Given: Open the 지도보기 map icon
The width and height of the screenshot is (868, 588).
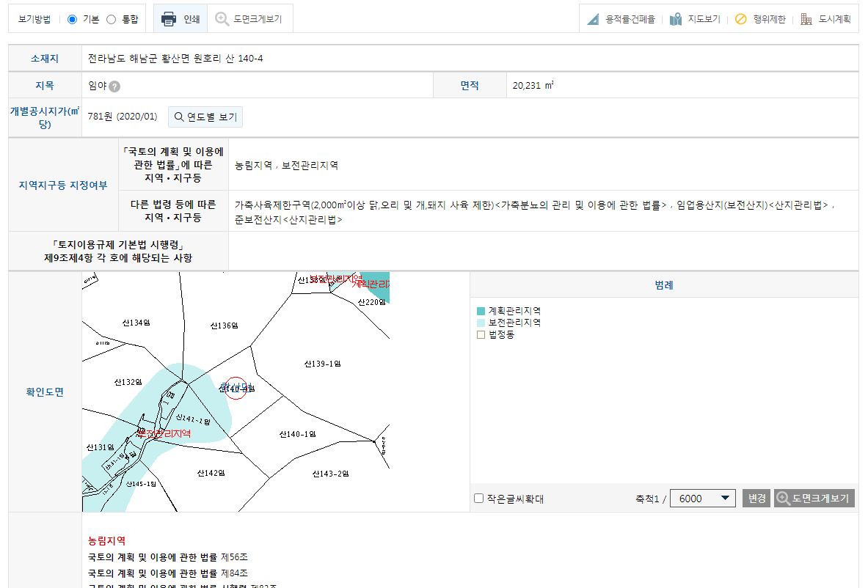Looking at the screenshot, I should (x=675, y=19).
